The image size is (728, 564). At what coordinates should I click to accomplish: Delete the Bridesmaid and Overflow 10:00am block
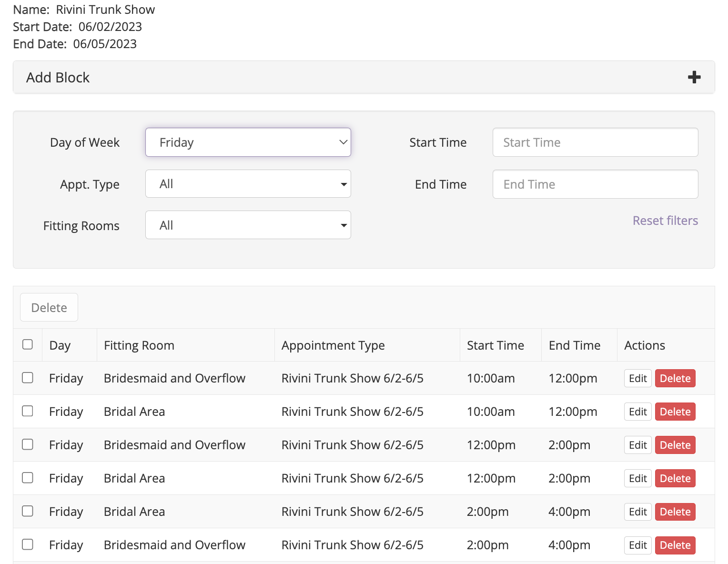(x=675, y=378)
